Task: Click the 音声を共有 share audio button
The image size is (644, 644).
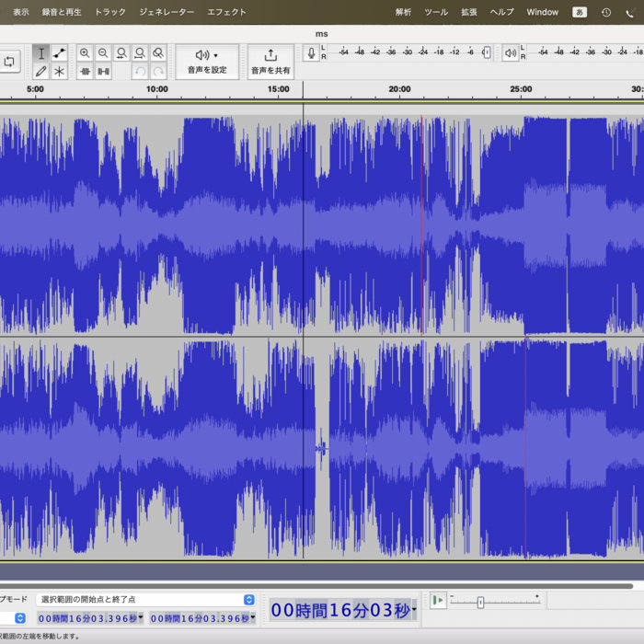Action: (x=270, y=61)
